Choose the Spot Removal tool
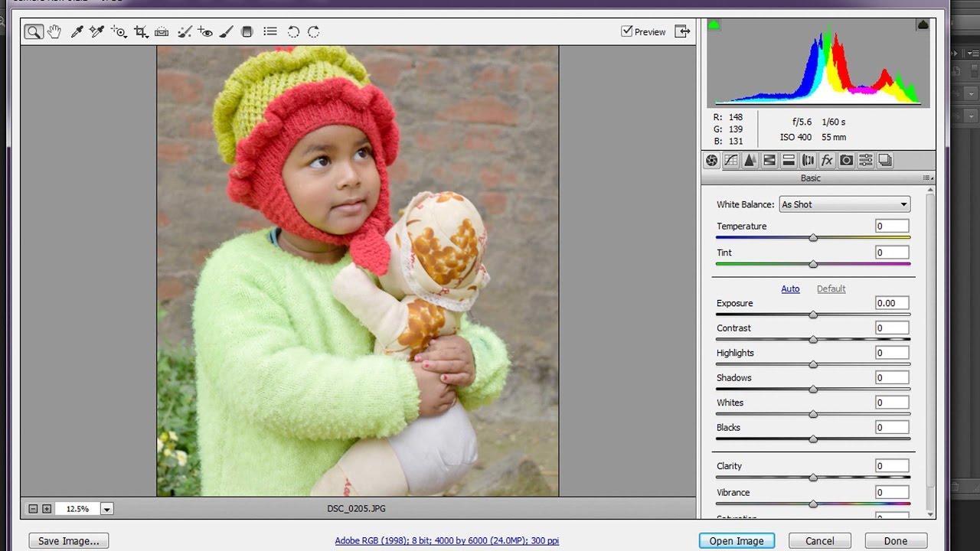The height and width of the screenshot is (551, 980). 185,31
